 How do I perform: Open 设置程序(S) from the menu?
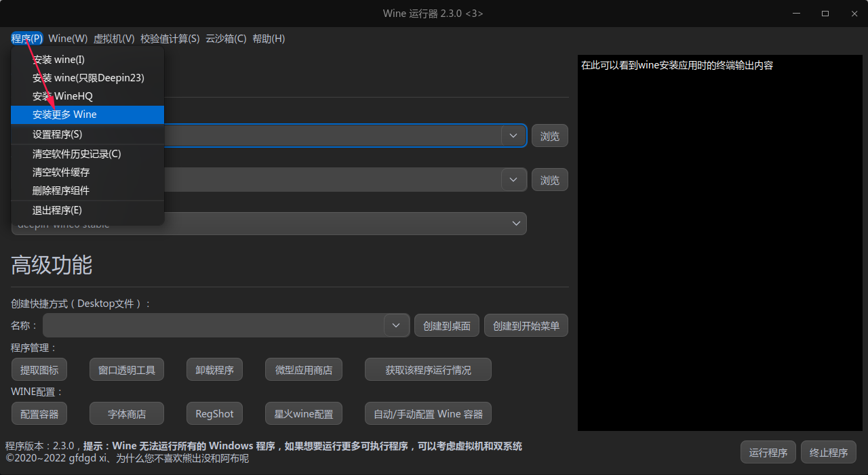tap(87, 134)
